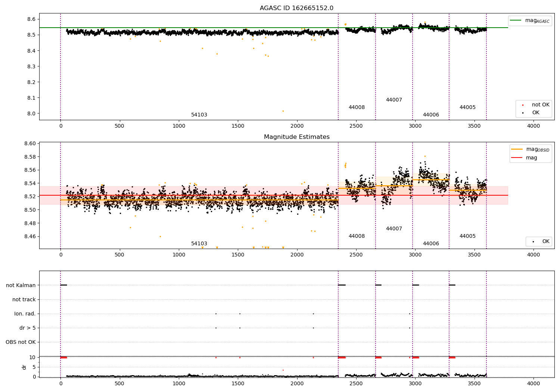The image size is (560, 392).
Task: Click x-tick 2000 on top plot
Action: pos(297,126)
